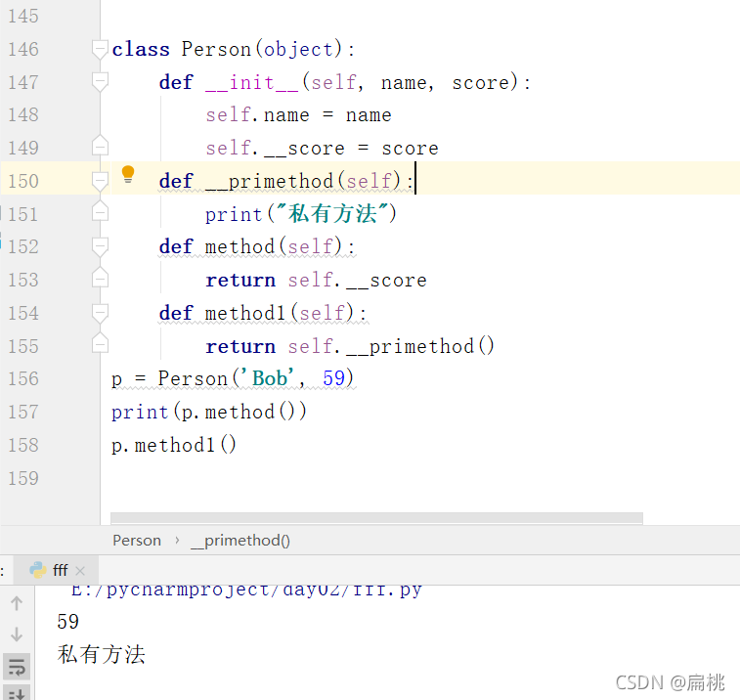Viewport: 740px width, 700px height.
Task: Select the fff run tab
Action: pos(56,570)
